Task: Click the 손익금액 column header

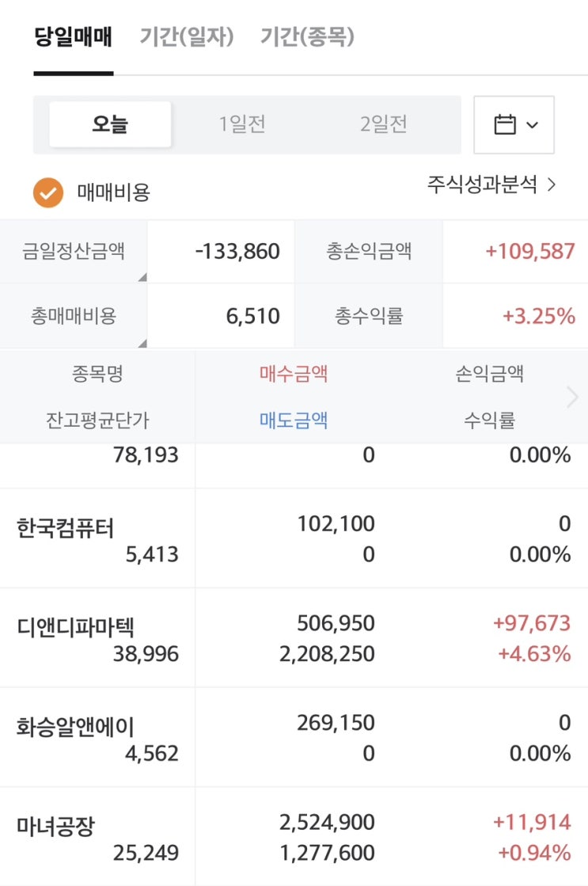Action: (x=489, y=374)
